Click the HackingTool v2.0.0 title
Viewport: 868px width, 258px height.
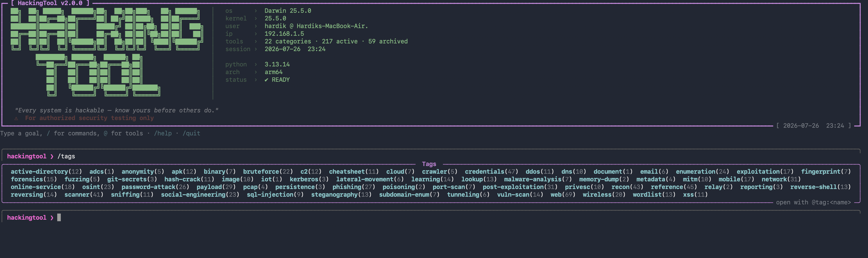coord(50,3)
